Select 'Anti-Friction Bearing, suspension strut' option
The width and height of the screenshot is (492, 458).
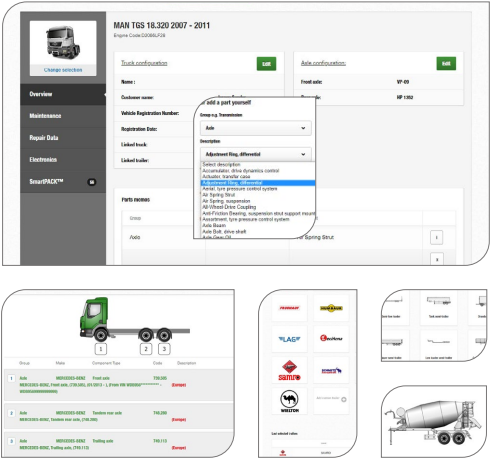coord(258,213)
